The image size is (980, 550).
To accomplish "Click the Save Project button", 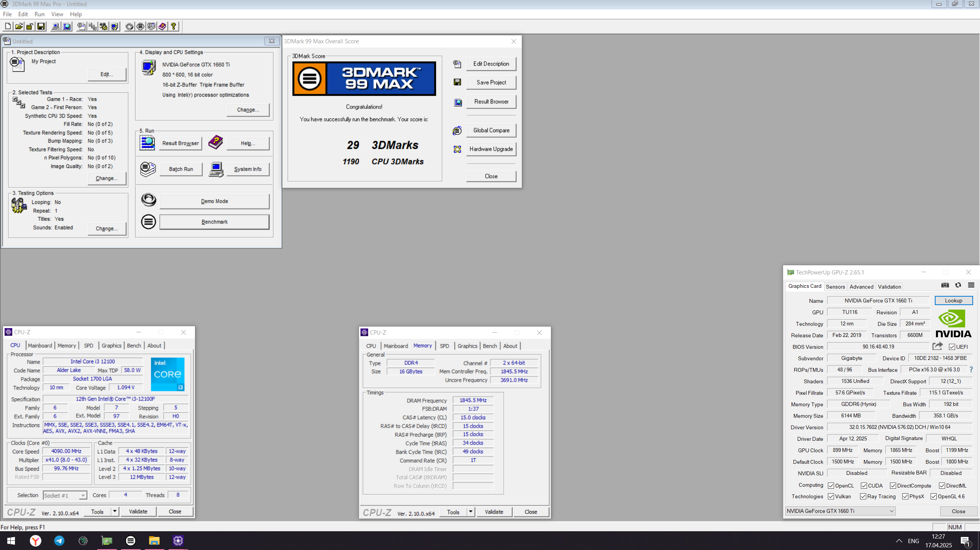I will [491, 82].
